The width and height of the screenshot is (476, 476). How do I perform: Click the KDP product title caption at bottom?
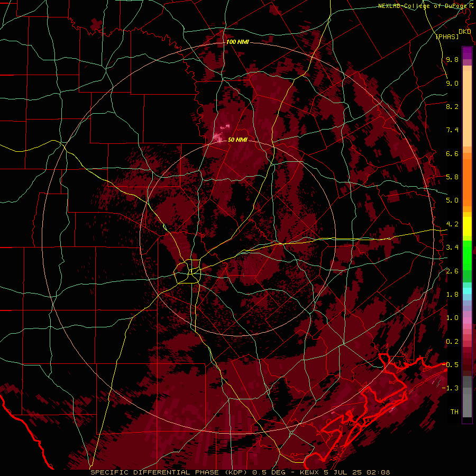(x=240, y=472)
